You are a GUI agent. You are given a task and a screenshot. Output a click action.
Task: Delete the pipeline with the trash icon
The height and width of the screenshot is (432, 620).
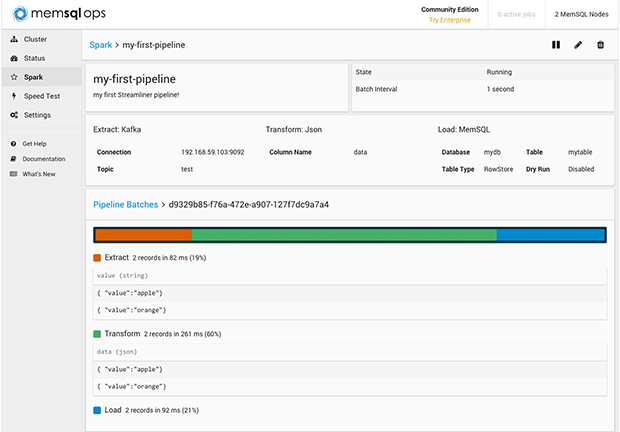point(600,45)
